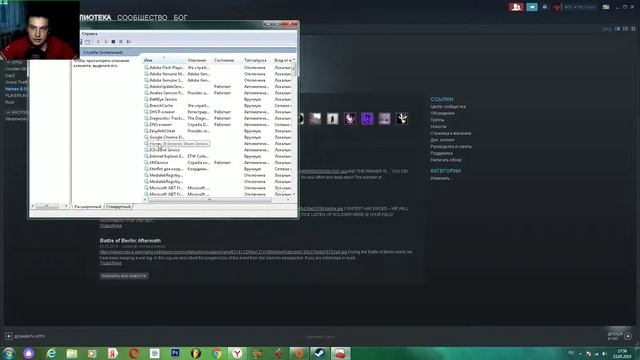Click the volume icon in system tray
Screen dimensions: 640x360
point(604,353)
